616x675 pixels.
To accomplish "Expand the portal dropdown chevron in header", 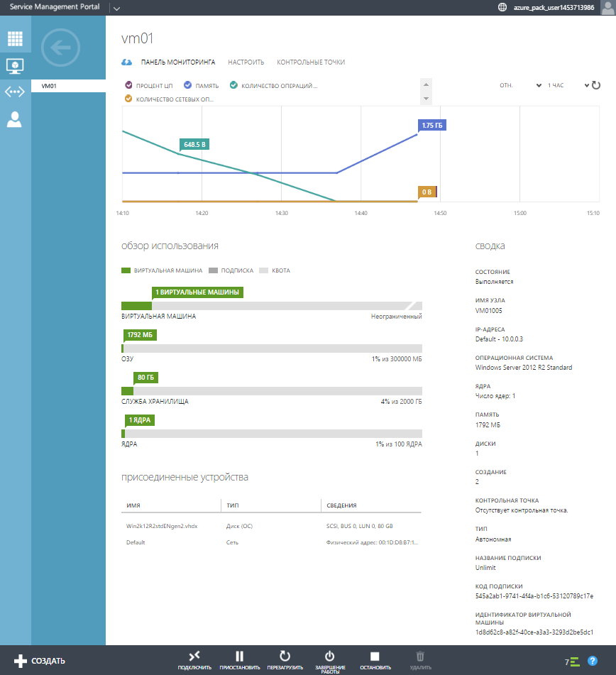I will [116, 8].
